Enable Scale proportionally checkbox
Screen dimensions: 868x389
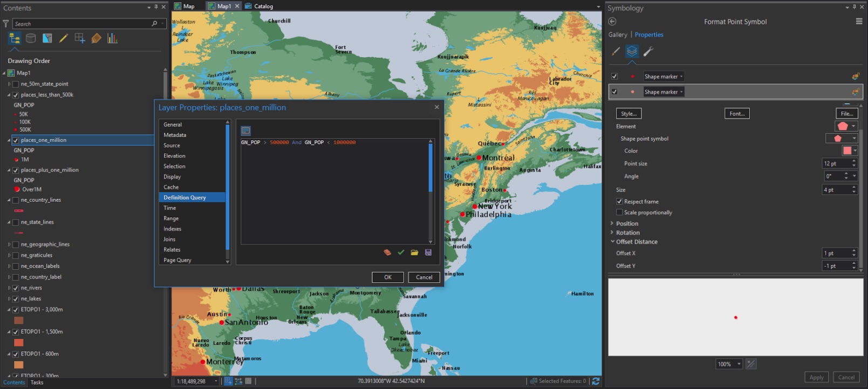(619, 213)
